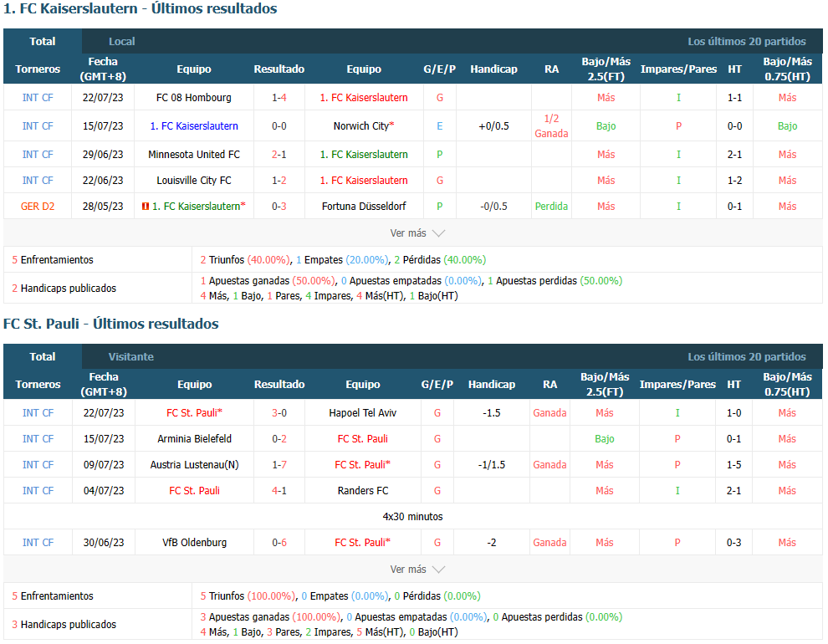The width and height of the screenshot is (828, 644).
Task: Click the blue 1. FC Kaiserslautern link in the Norwich row
Action: pos(194,126)
